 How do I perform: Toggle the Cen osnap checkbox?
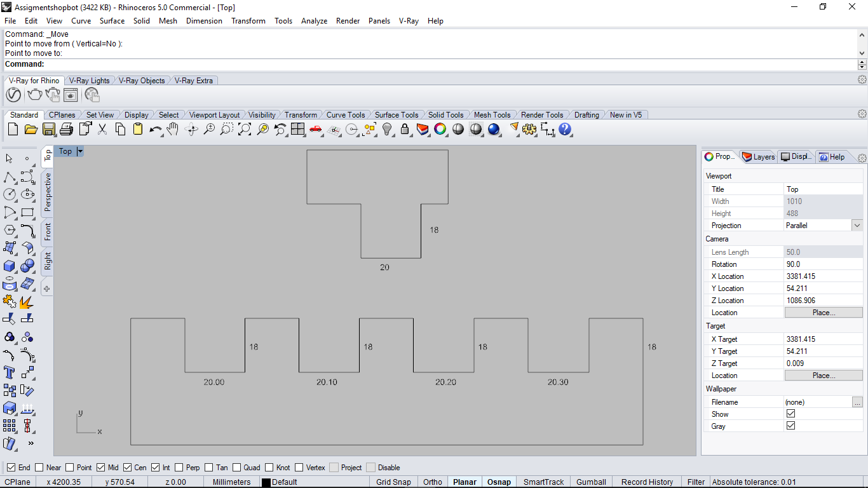click(128, 467)
